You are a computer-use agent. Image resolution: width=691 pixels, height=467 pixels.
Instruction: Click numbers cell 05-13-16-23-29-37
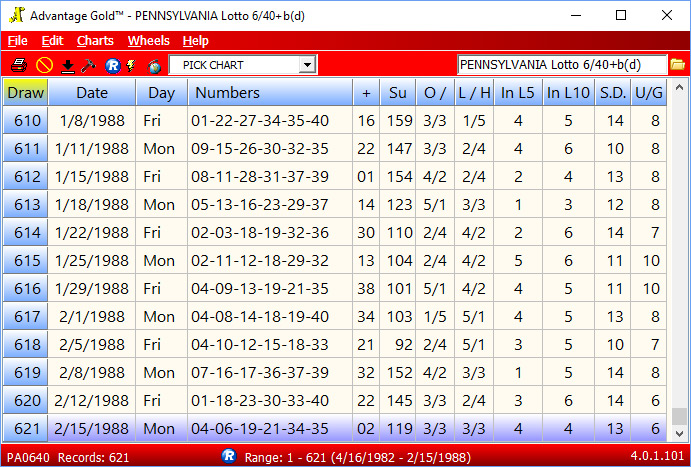[270, 204]
